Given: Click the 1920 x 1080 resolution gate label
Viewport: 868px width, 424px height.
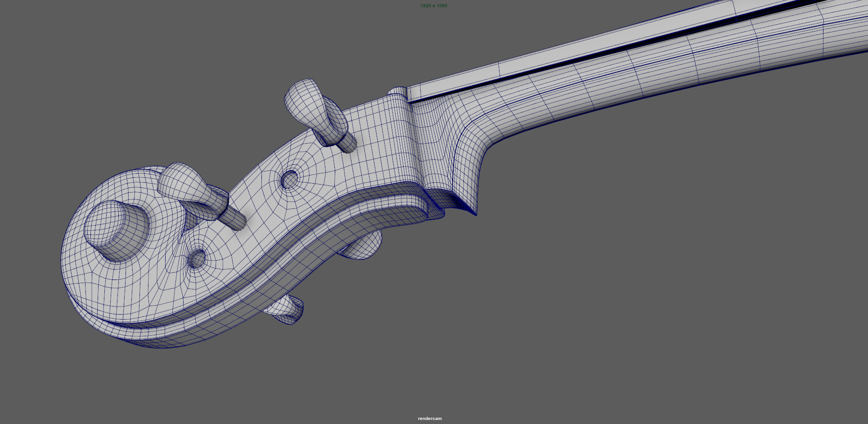Looking at the screenshot, I should tap(433, 6).
